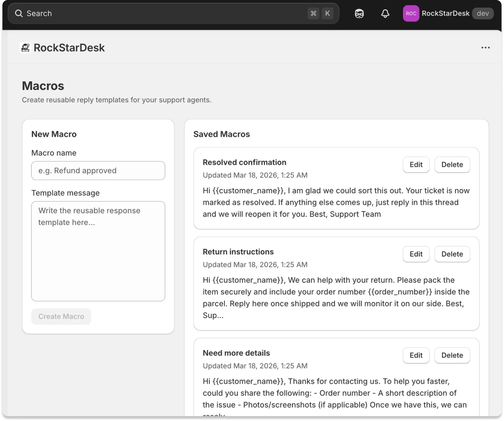
Task: Click the Resolved confirmation template body text
Action: coord(336,202)
